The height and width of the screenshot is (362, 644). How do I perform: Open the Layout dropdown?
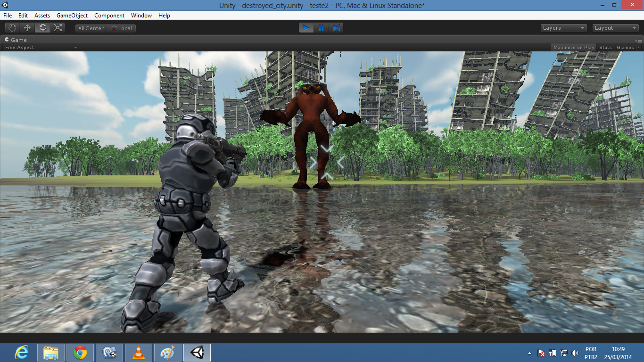click(x=615, y=28)
